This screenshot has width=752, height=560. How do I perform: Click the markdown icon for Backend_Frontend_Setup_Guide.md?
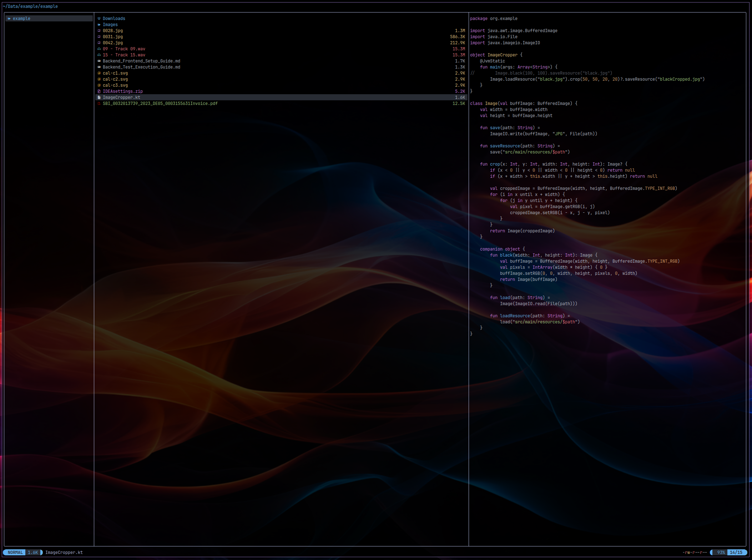(99, 61)
